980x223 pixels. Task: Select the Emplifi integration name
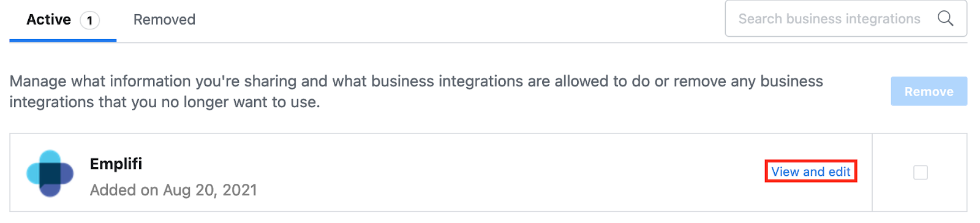click(116, 164)
